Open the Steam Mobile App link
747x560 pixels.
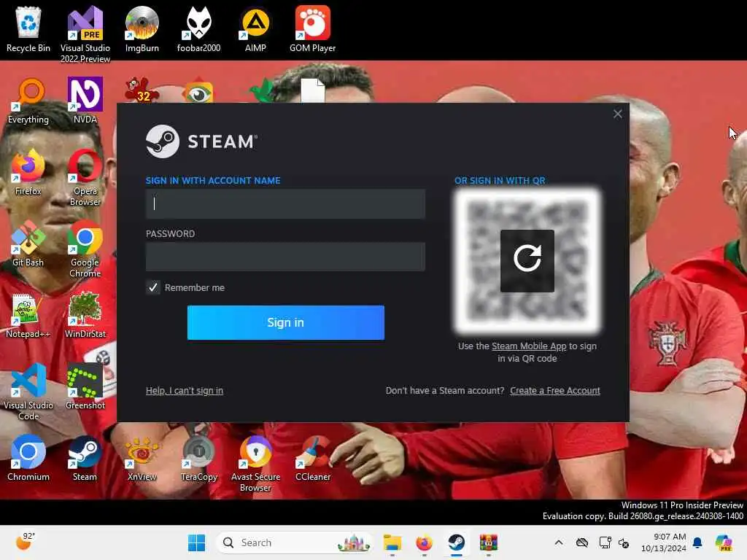coord(529,346)
